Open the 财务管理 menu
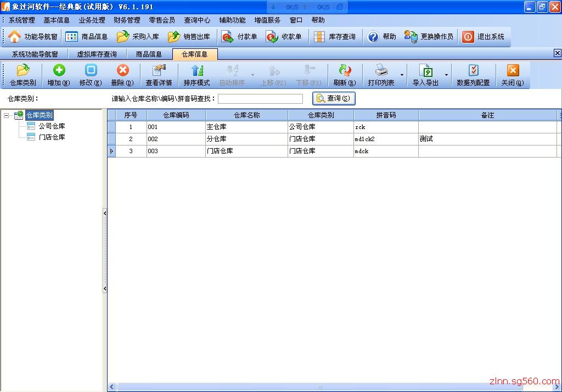Screen dimensions: 562x392 point(127,20)
